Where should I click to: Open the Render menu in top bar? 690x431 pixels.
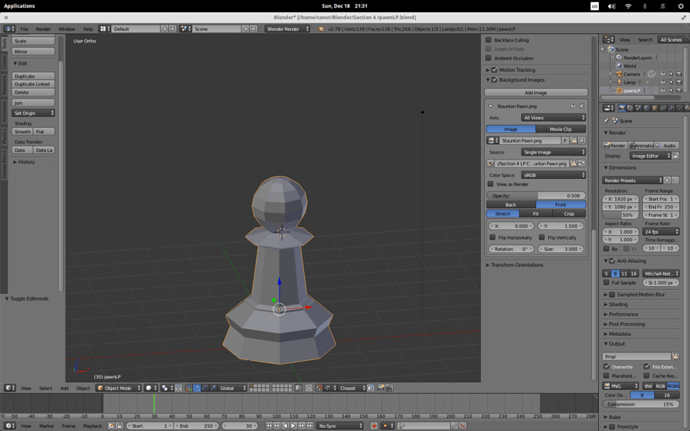(43, 29)
